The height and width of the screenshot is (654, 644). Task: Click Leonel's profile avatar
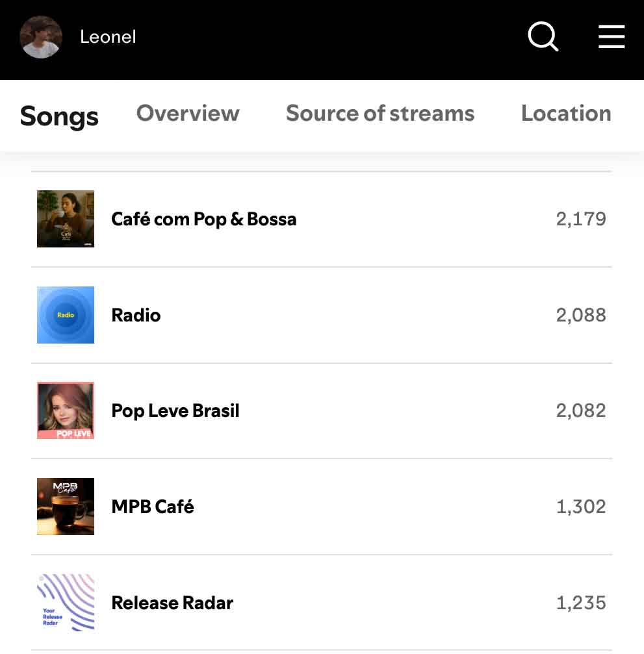(42, 37)
